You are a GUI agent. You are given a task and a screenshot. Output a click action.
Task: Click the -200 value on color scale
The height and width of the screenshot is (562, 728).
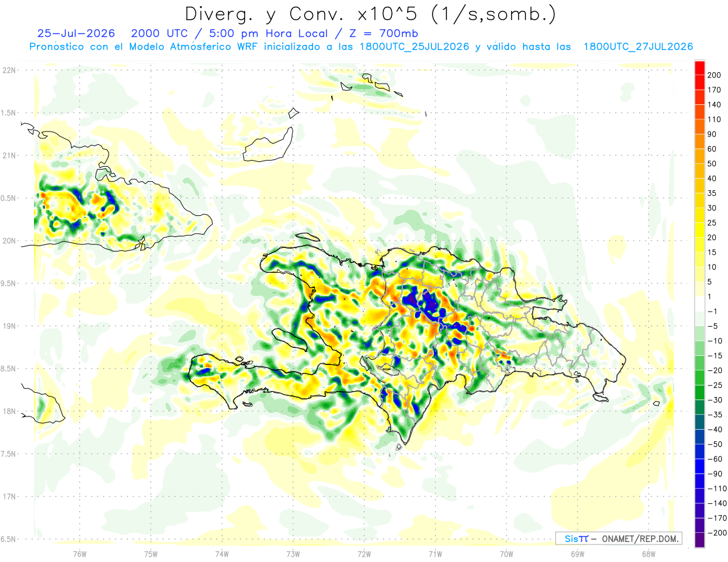point(716,532)
